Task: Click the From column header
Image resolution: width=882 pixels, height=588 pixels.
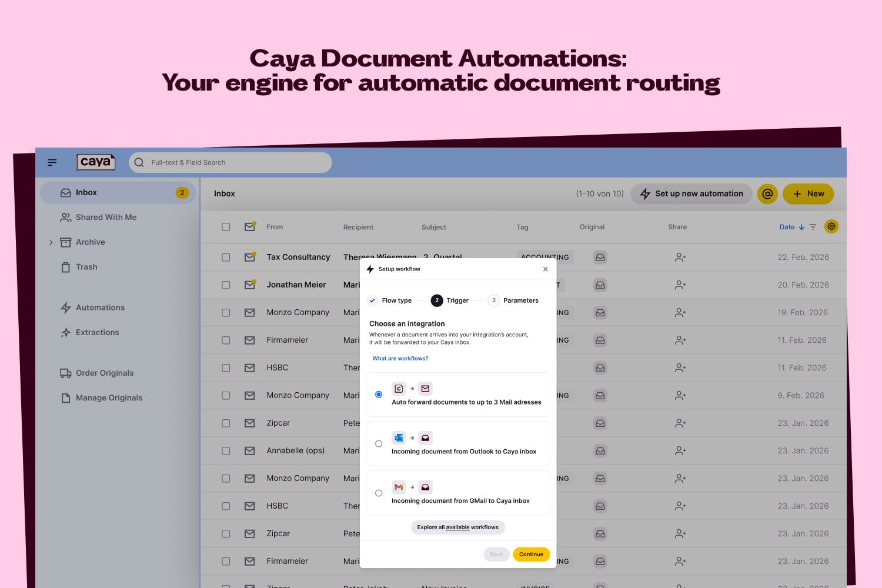Action: tap(275, 227)
